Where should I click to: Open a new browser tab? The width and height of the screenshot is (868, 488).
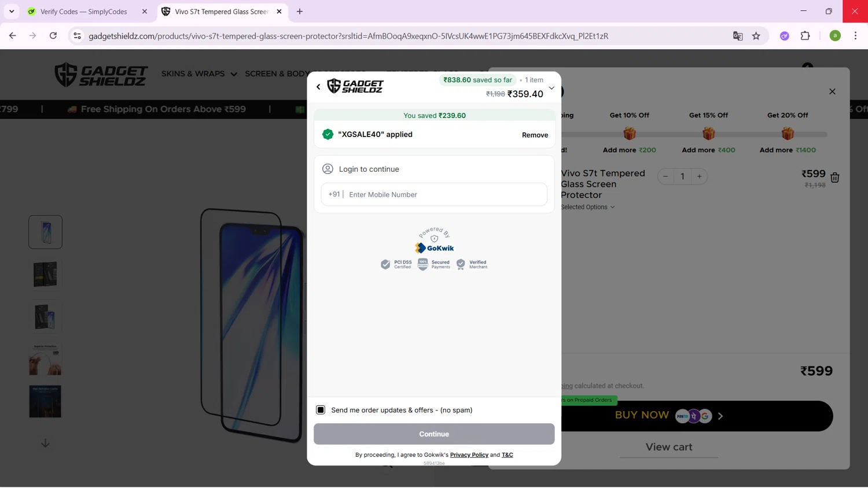(x=300, y=12)
